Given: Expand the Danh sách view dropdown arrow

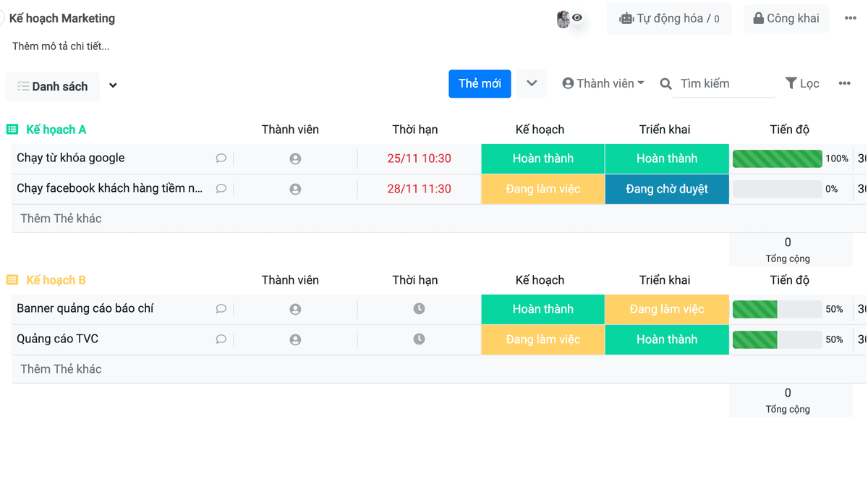Looking at the screenshot, I should click(x=113, y=86).
